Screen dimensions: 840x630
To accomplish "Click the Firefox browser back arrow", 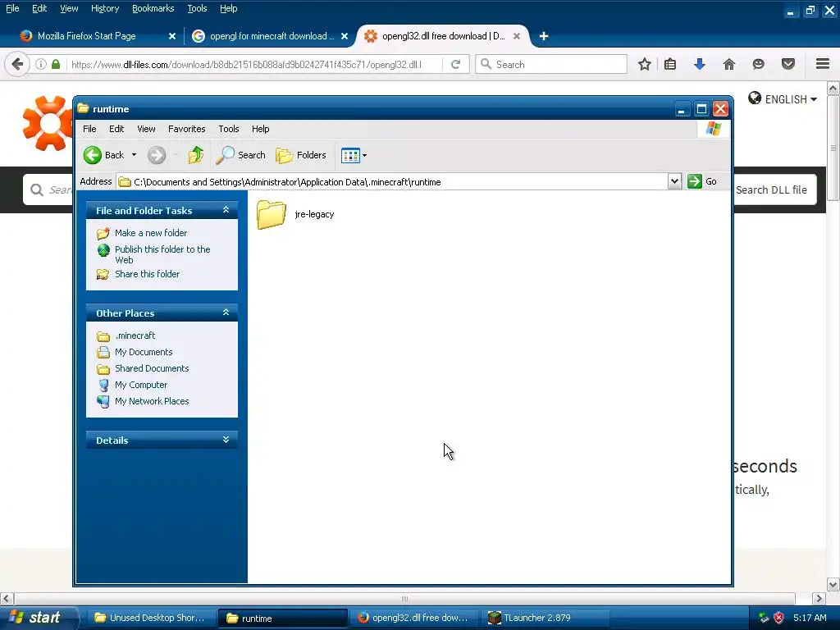I will pos(17,65).
